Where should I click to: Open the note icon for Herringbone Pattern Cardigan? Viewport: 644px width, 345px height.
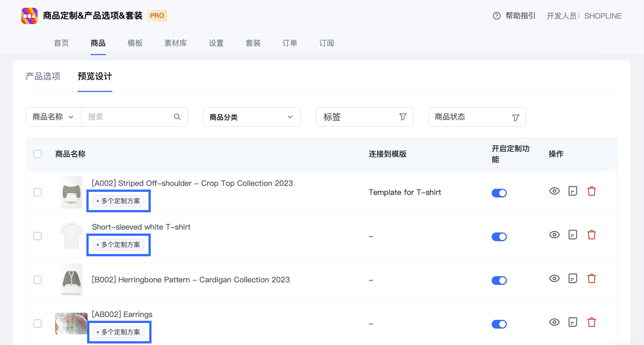(573, 279)
